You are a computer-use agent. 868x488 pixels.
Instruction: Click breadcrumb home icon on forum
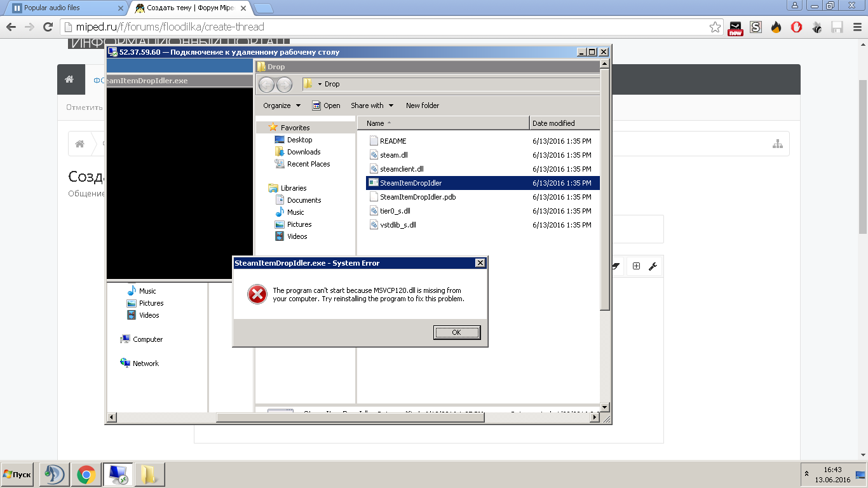[x=79, y=144]
